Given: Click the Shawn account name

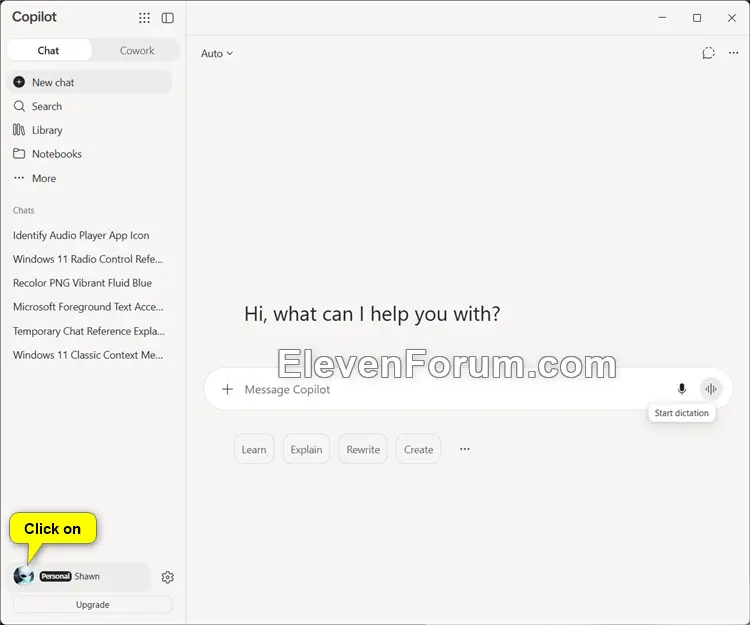Looking at the screenshot, I should (87, 576).
